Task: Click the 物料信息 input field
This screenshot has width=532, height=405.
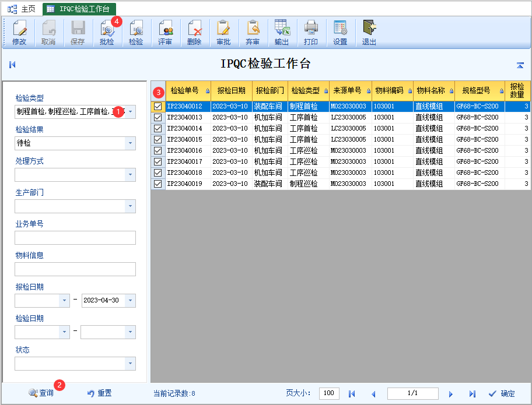Action: click(75, 269)
